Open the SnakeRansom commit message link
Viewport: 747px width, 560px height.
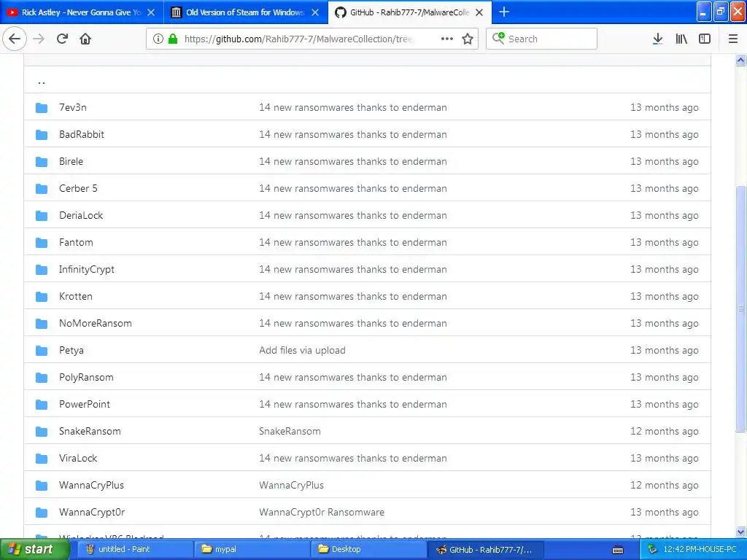[290, 432]
